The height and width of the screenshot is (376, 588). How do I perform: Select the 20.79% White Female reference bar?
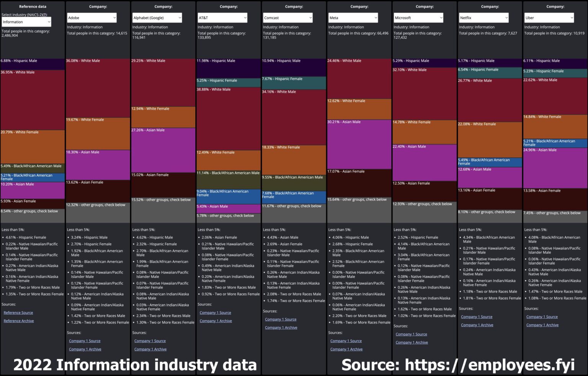point(33,147)
